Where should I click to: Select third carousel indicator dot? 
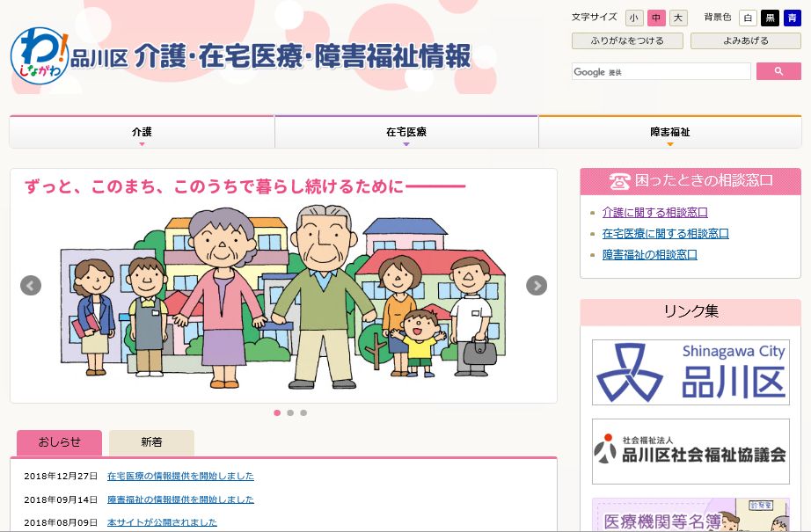303,412
